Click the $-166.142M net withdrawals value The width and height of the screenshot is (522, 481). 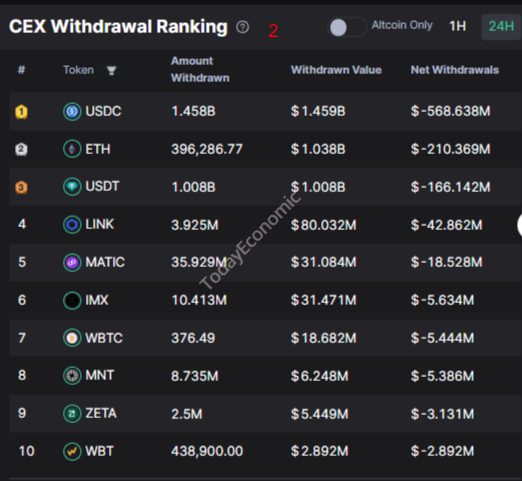click(451, 187)
